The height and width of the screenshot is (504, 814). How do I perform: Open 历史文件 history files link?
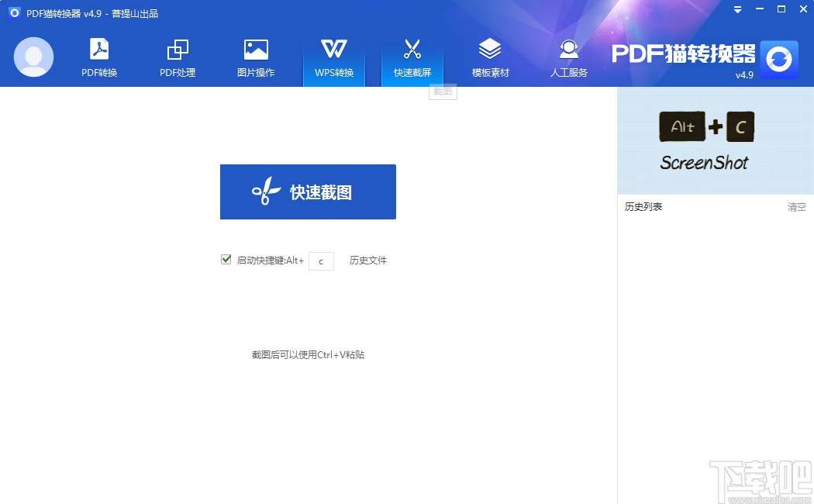(x=368, y=261)
